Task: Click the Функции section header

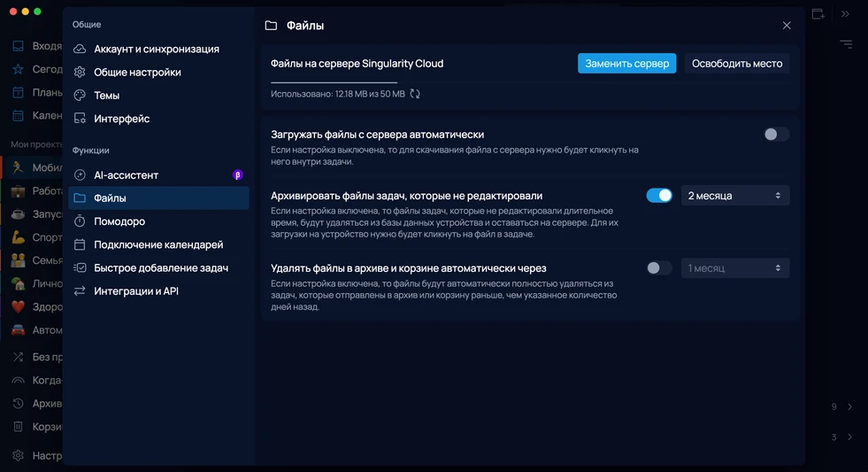Action: point(91,151)
